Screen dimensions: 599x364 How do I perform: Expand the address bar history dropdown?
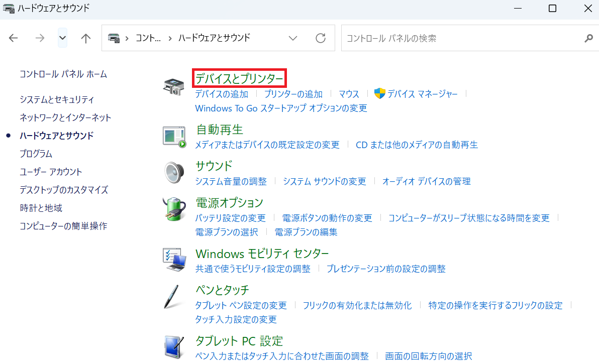coord(293,38)
